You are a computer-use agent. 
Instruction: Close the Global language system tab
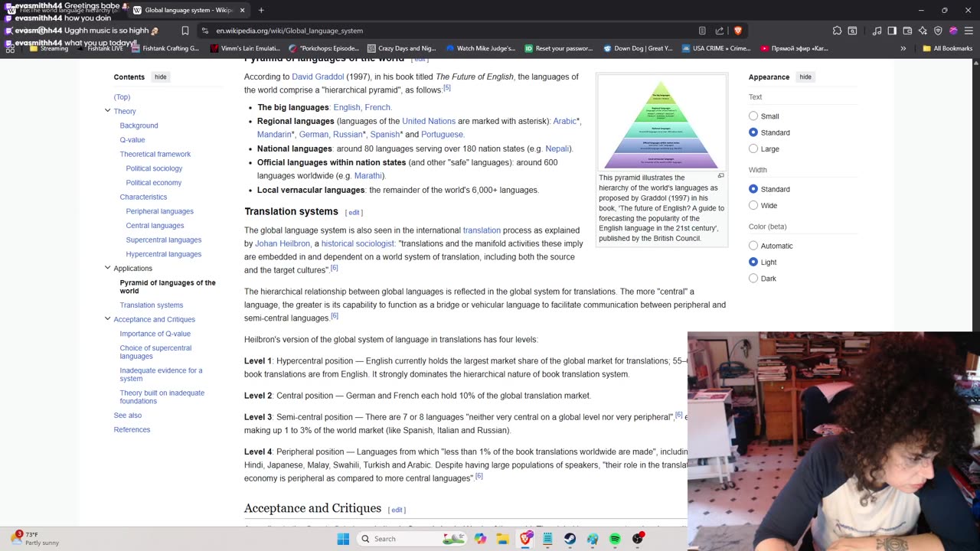pyautogui.click(x=243, y=10)
